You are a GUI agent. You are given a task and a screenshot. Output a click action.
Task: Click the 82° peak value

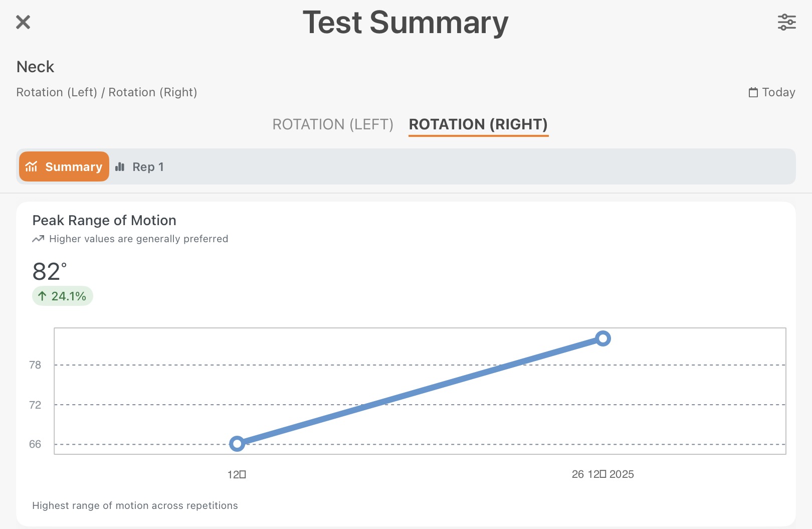pos(49,272)
